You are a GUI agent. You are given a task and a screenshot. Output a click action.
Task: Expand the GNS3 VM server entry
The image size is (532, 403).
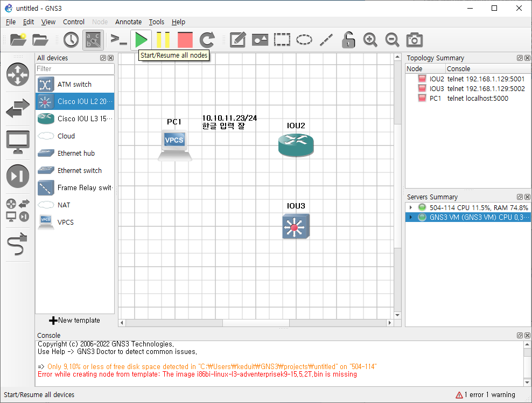pyautogui.click(x=410, y=217)
